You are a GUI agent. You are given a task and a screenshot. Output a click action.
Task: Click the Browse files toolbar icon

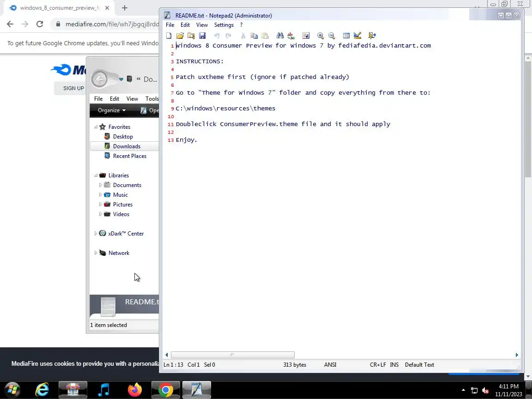pyautogui.click(x=191, y=36)
